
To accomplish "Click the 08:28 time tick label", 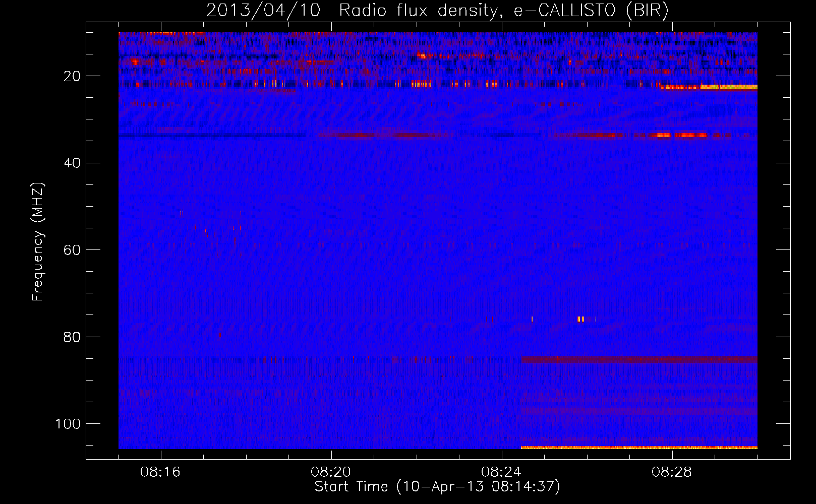I will [x=672, y=472].
